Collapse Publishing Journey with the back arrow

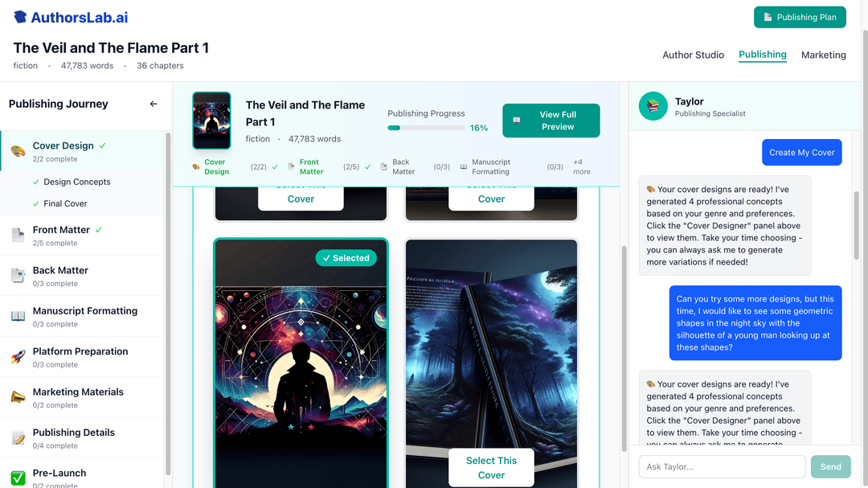tap(154, 104)
